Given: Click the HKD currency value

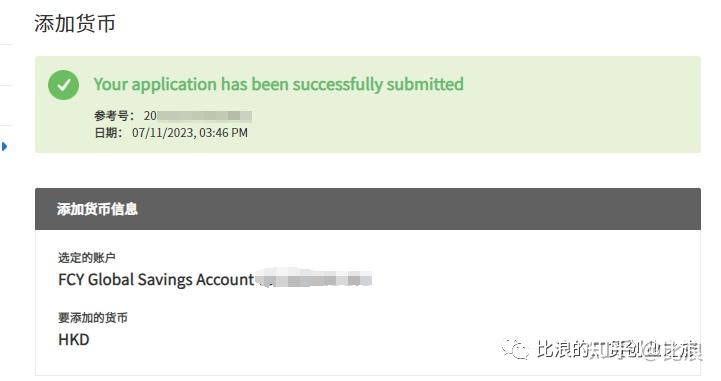Looking at the screenshot, I should coord(74,340).
